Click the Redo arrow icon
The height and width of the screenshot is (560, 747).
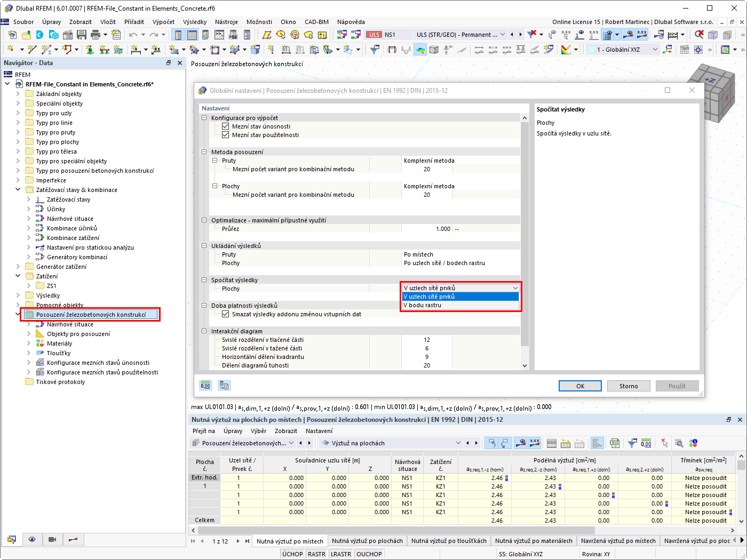154,35
